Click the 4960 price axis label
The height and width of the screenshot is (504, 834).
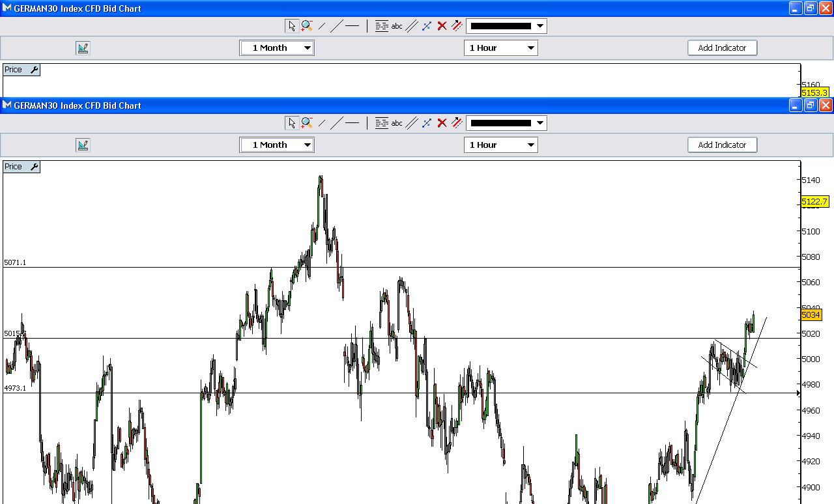click(x=811, y=410)
